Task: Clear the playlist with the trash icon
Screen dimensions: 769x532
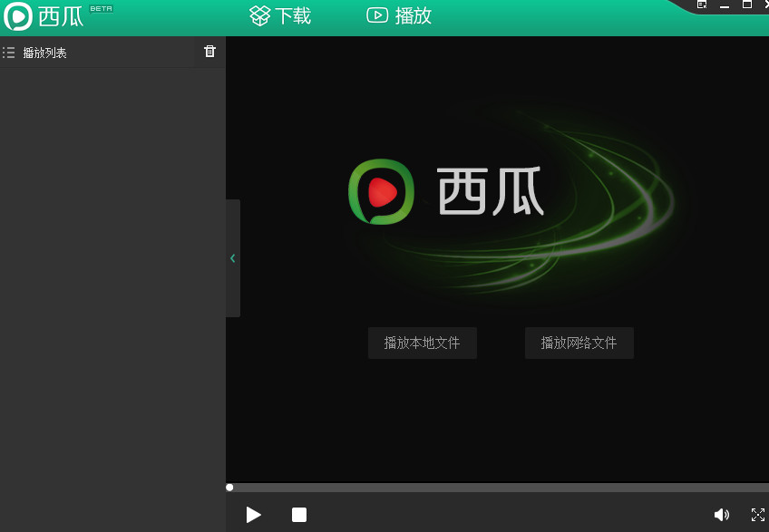Action: tap(209, 51)
